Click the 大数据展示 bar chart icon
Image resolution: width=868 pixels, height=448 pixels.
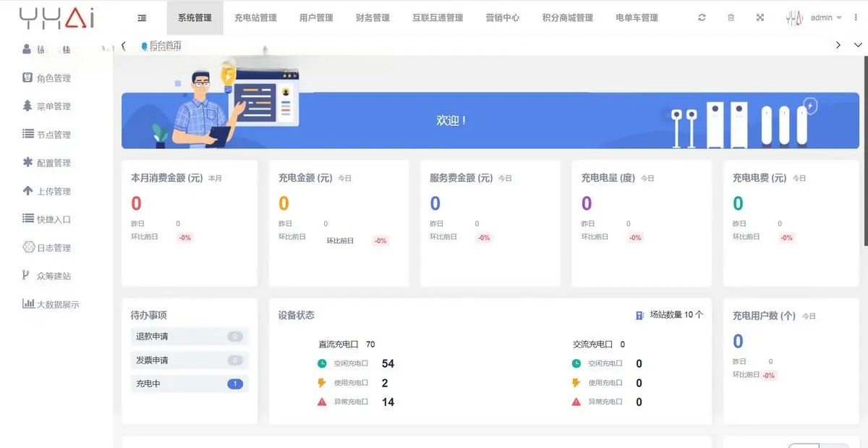click(27, 304)
